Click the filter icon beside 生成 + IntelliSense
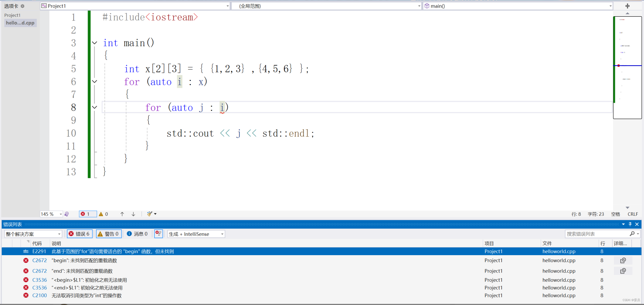This screenshot has height=305, width=644. pyautogui.click(x=158, y=234)
